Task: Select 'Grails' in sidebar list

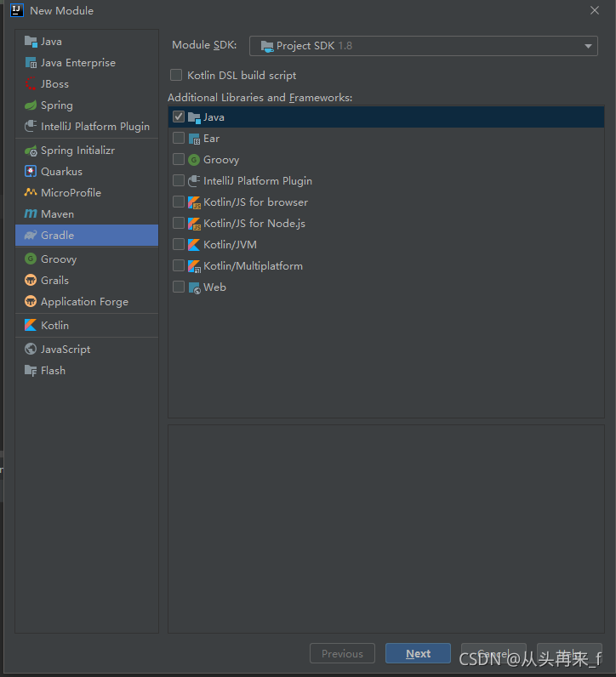Action: [87, 280]
